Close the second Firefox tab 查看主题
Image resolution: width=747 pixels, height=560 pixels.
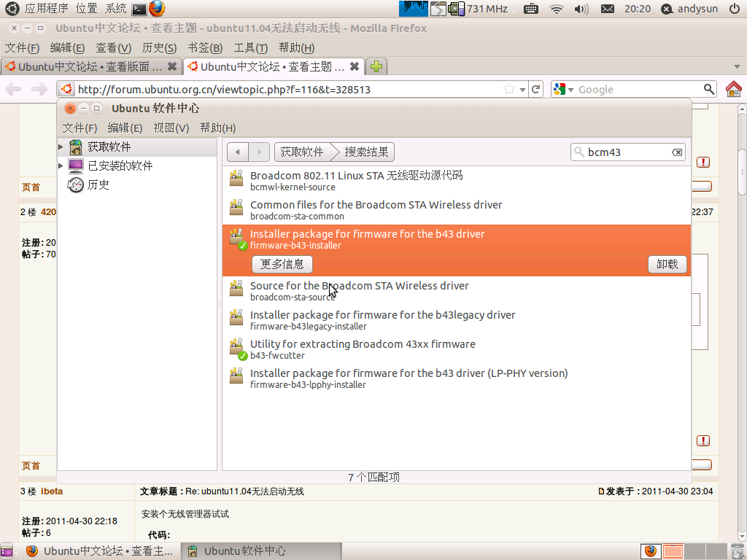pyautogui.click(x=355, y=66)
